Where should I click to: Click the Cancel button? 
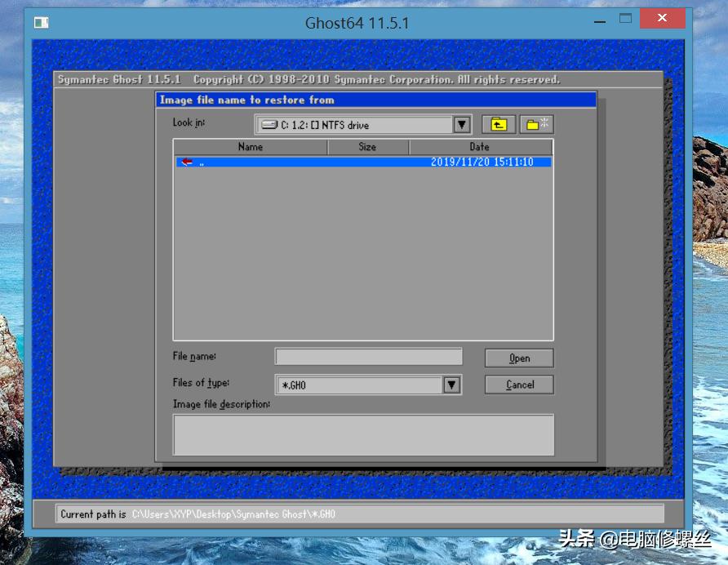click(519, 385)
